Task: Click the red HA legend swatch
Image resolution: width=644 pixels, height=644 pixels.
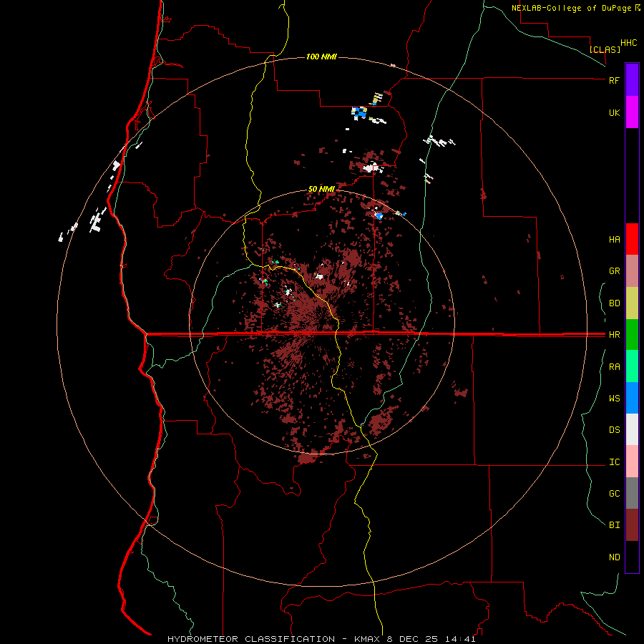Action: pyautogui.click(x=632, y=239)
